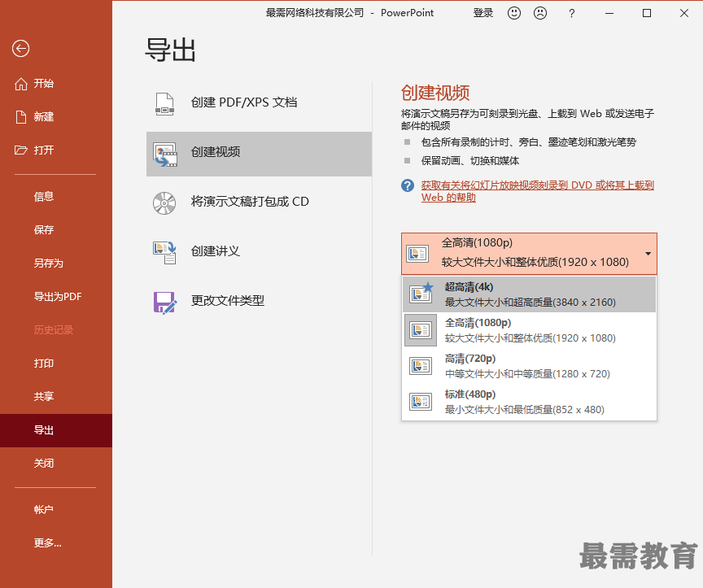Click the question mark help icon in title bar
The height and width of the screenshot is (588, 703).
click(572, 14)
